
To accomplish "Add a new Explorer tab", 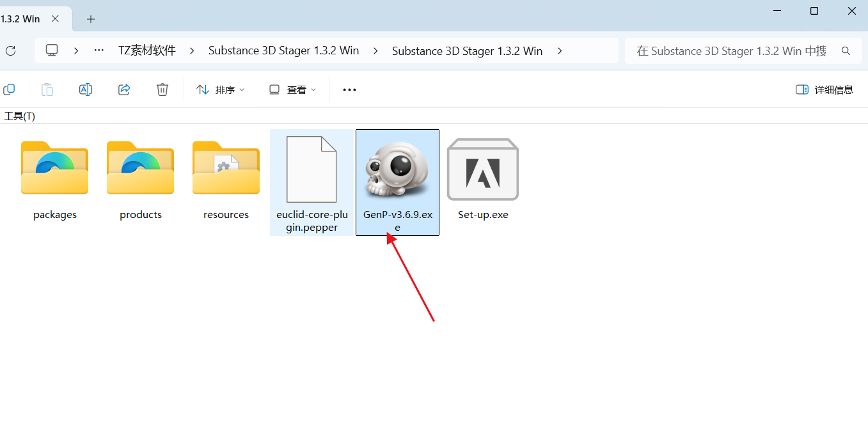I will pyautogui.click(x=91, y=19).
